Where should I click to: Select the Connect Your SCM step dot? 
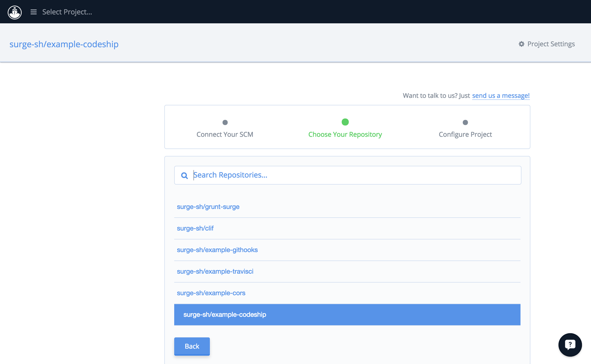click(x=225, y=122)
